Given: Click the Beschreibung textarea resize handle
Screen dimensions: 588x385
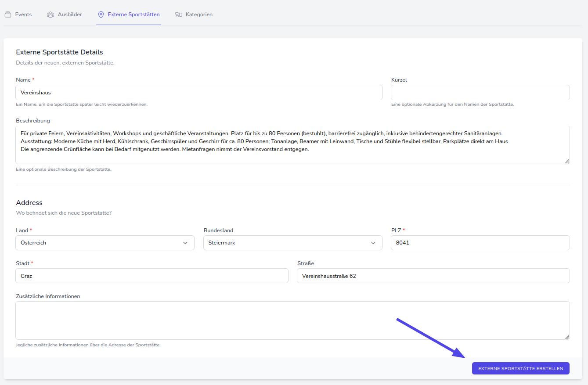Looking at the screenshot, I should 567,161.
